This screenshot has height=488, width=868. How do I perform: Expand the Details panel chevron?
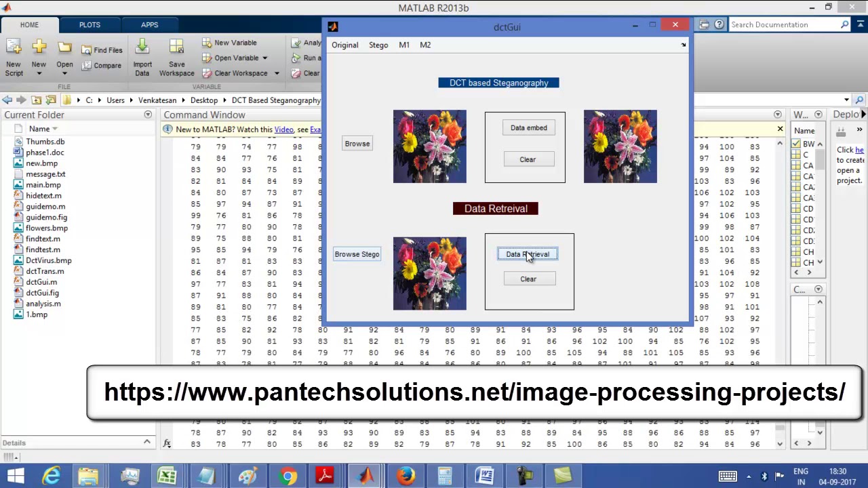146,443
